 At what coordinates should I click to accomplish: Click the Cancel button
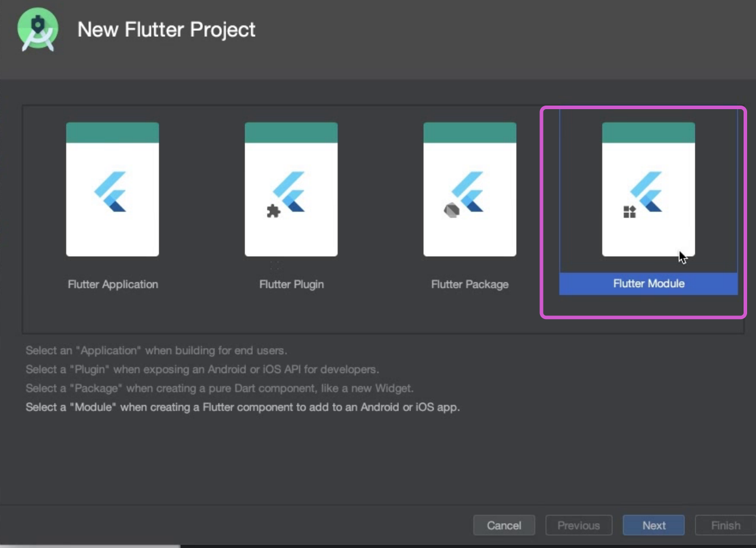coord(504,525)
